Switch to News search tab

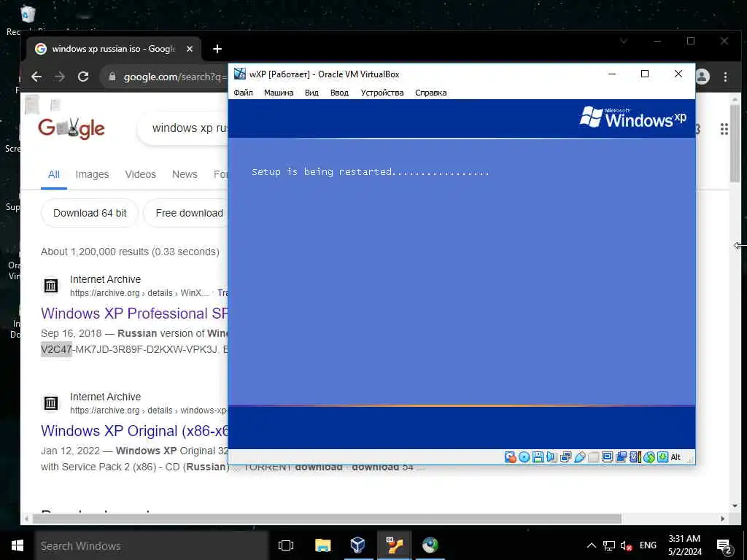tap(185, 174)
